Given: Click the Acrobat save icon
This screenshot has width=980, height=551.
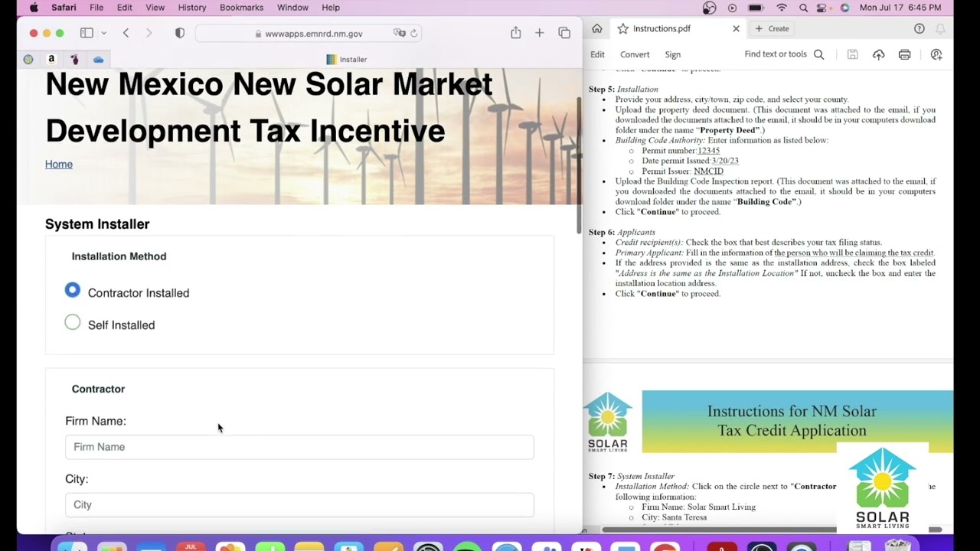Looking at the screenshot, I should (x=852, y=54).
